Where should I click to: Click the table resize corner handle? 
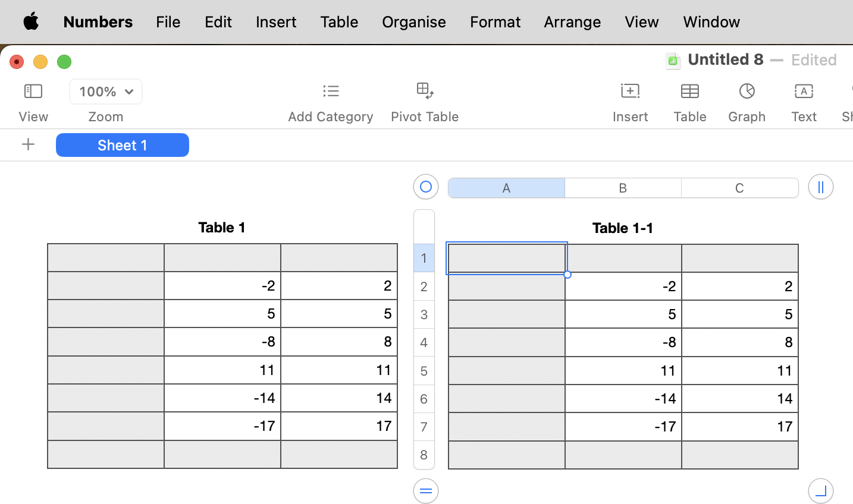[x=820, y=491]
